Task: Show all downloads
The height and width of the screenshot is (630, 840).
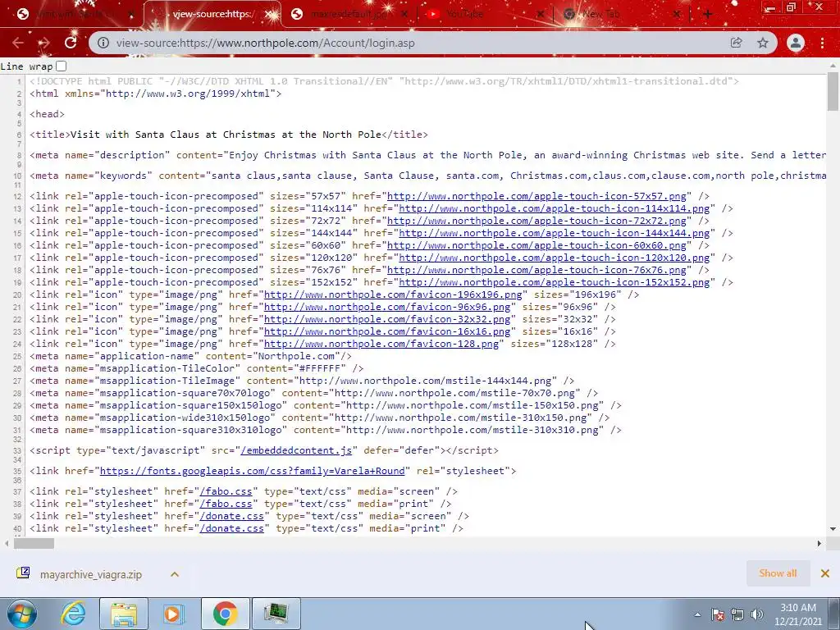Action: point(778,573)
